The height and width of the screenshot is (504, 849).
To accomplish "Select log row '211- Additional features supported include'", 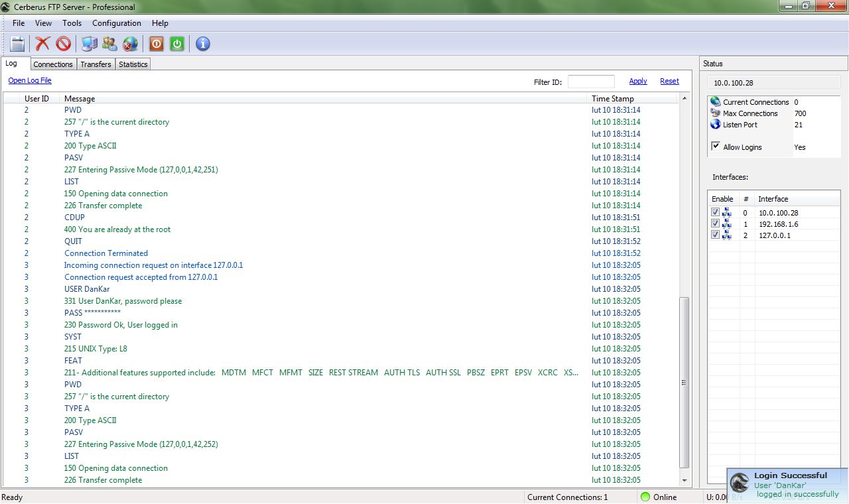I will (x=340, y=373).
